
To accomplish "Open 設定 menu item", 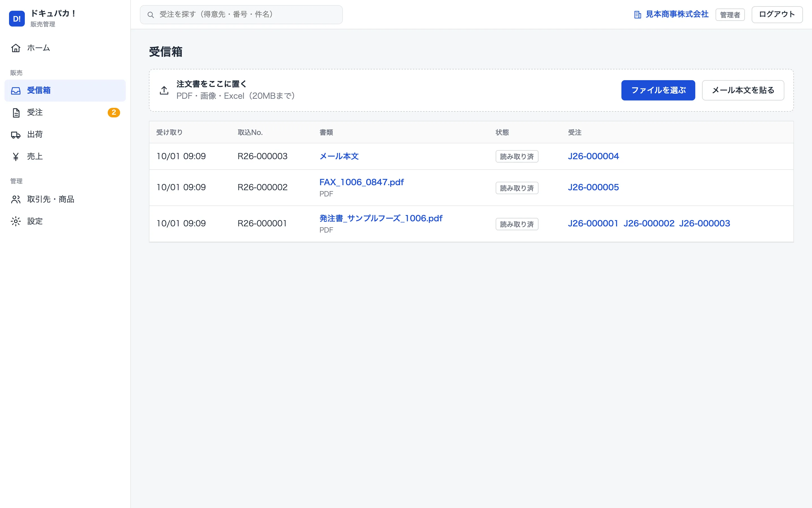I will 65,222.
